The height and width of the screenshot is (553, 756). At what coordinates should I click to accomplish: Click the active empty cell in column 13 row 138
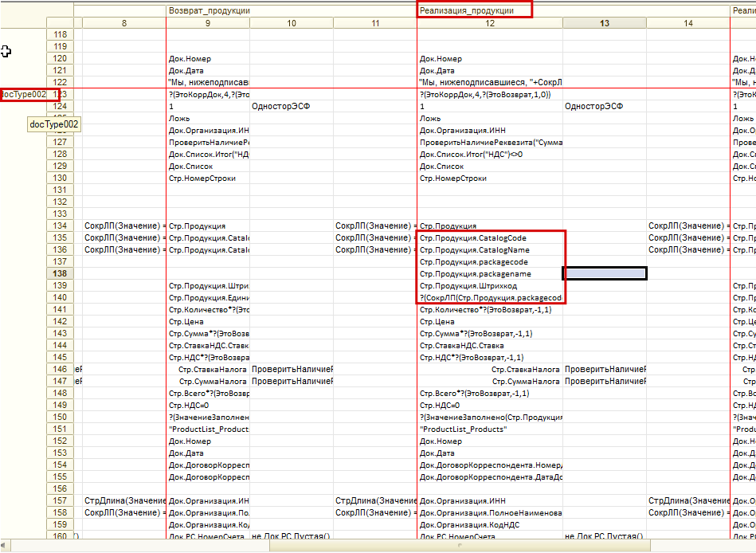[x=605, y=273]
